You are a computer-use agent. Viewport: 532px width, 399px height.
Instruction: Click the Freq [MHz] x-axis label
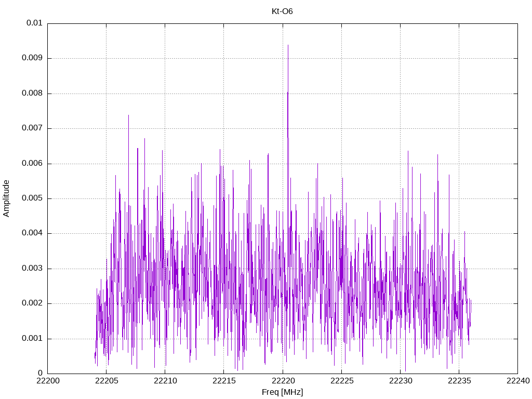click(282, 392)
